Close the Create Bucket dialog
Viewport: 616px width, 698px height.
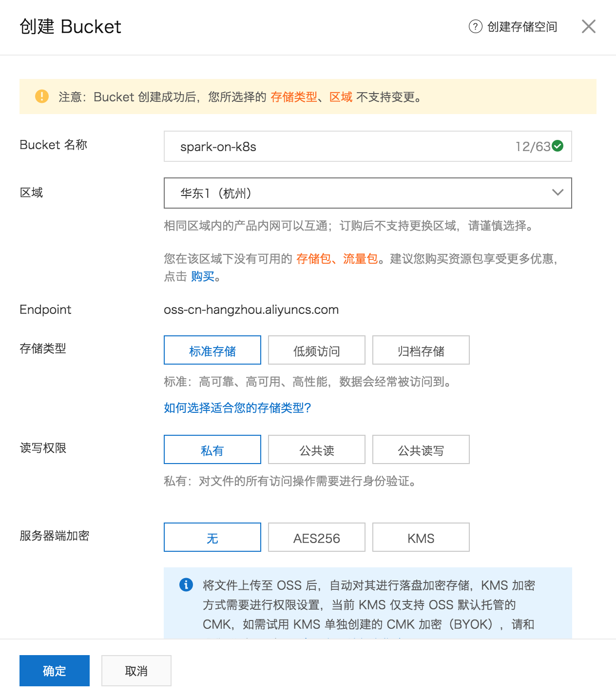coord(589,26)
